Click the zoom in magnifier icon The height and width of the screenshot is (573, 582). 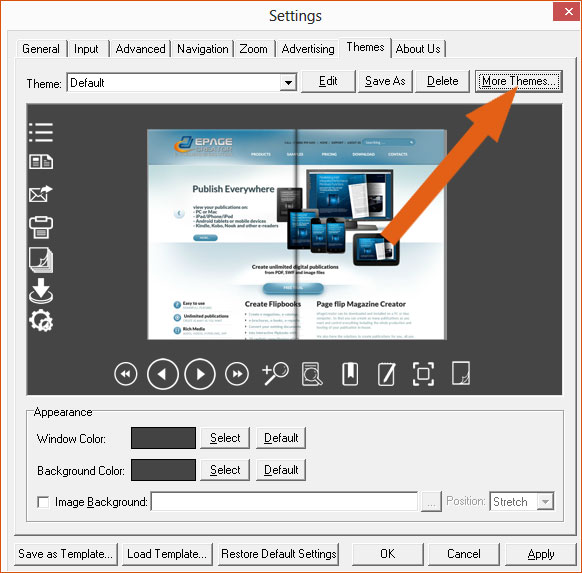(275, 373)
